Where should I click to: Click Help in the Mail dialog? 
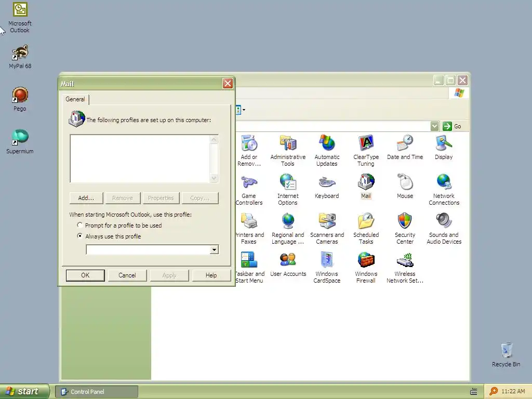pos(211,275)
